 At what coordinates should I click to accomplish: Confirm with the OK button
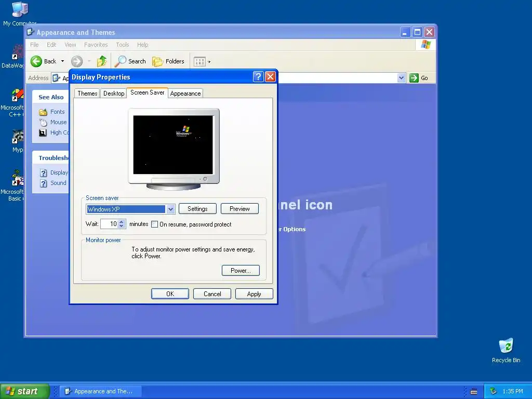170,294
